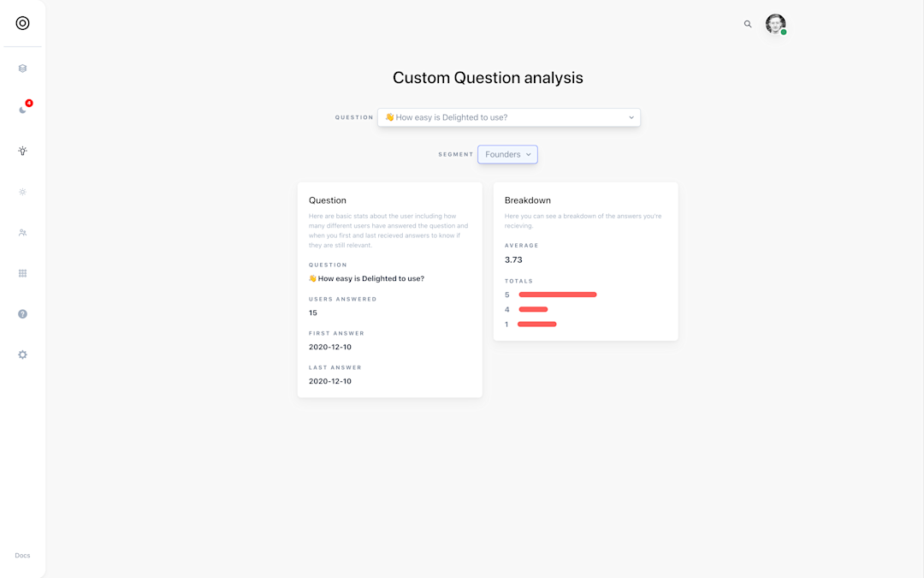Click the red bar for score 1

pyautogui.click(x=536, y=324)
